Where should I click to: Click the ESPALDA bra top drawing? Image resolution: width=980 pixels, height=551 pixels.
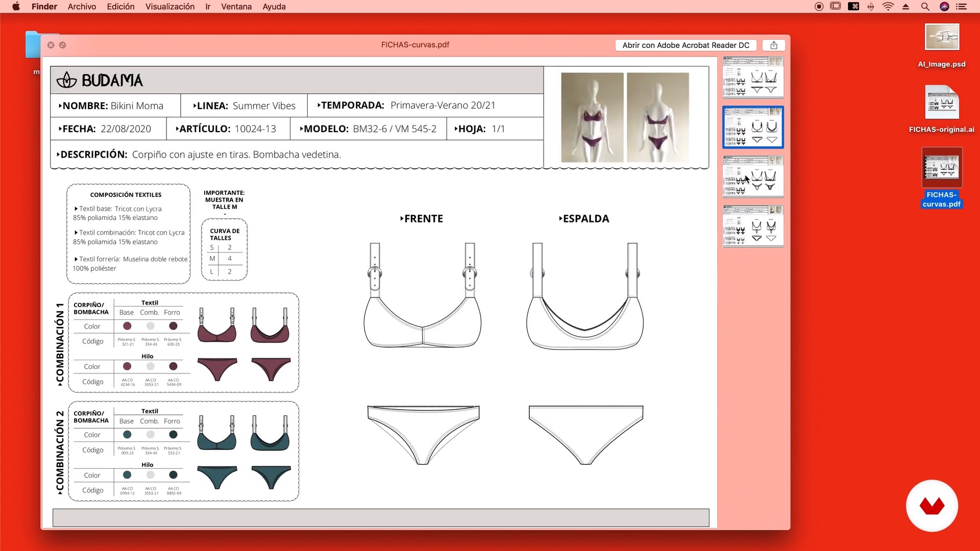(x=585, y=296)
